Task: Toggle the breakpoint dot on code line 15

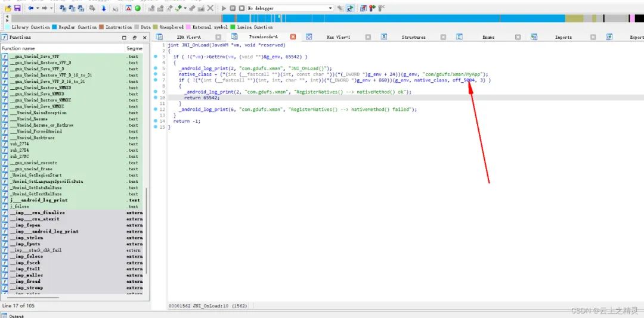Action: [x=156, y=127]
